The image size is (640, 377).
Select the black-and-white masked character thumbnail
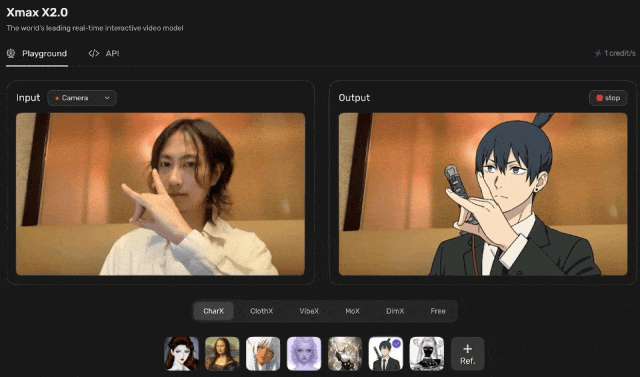click(x=427, y=353)
